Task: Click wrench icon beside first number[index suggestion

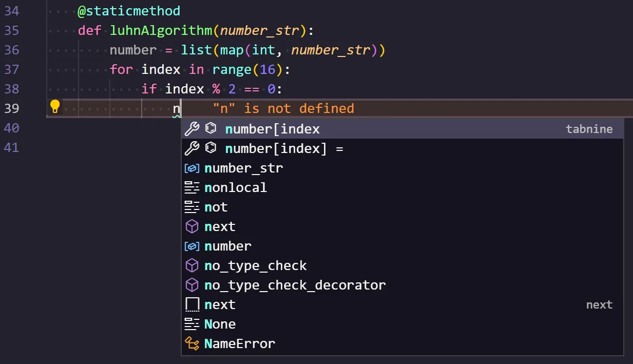Action: click(191, 129)
